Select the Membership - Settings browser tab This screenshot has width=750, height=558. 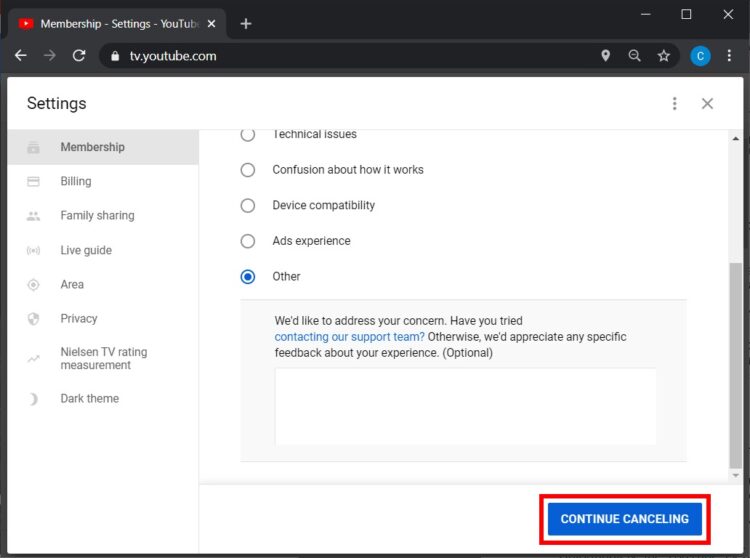[117, 23]
